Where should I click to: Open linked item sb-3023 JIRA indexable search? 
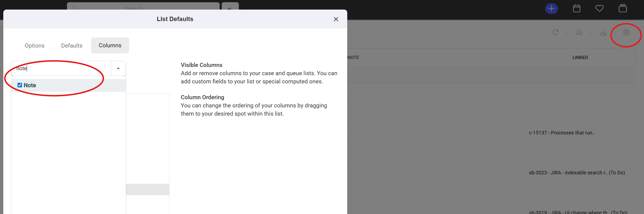[577, 173]
